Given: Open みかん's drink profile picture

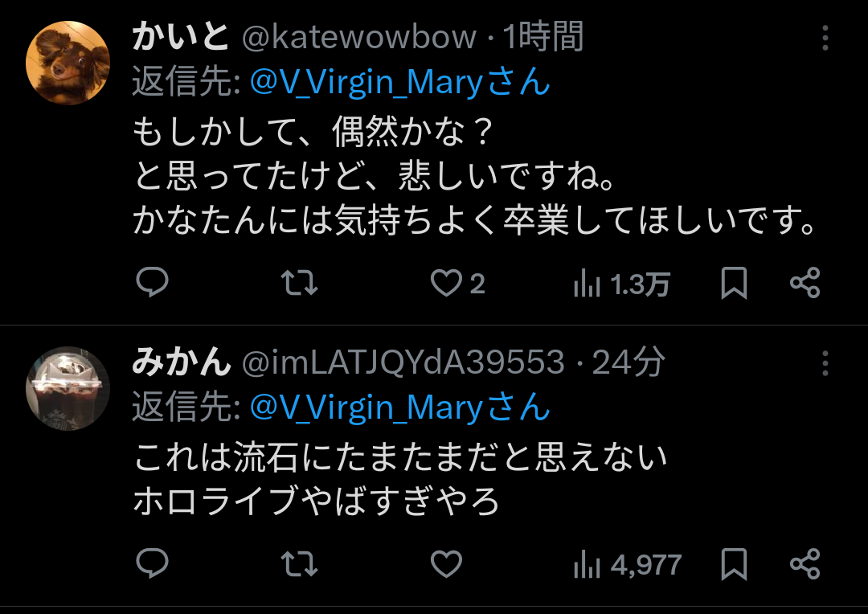Looking at the screenshot, I should pyautogui.click(x=68, y=388).
